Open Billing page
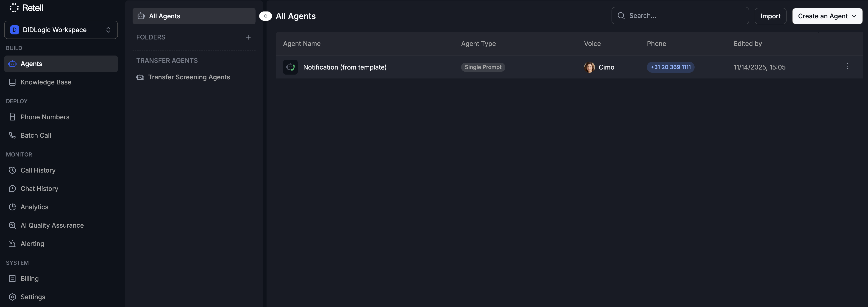 (x=29, y=279)
